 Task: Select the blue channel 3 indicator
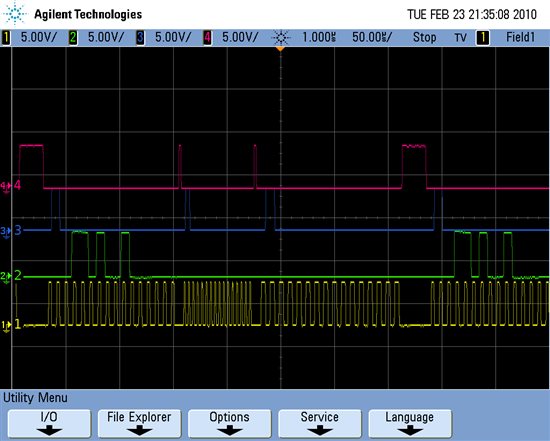coord(140,37)
